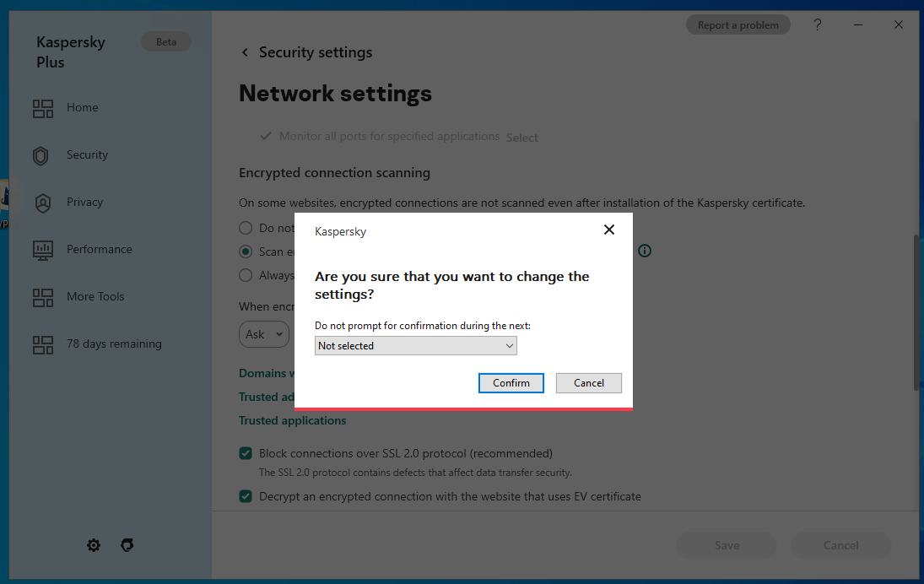The image size is (924, 584).
Task: Click the help question mark icon
Action: (817, 25)
